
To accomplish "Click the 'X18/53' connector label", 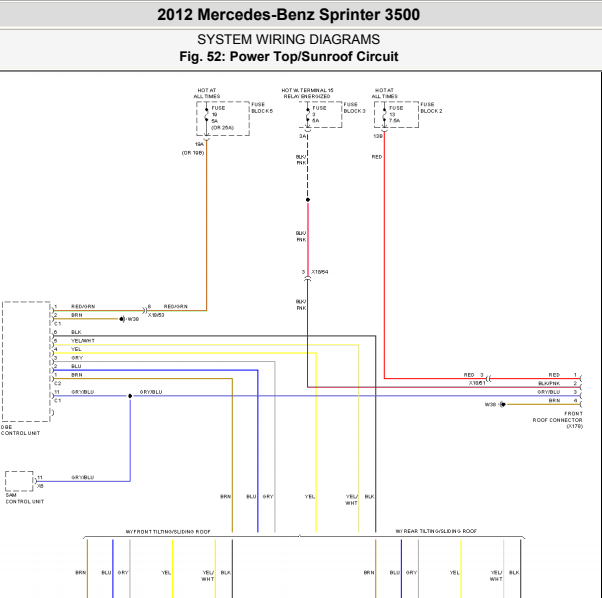I will click(x=156, y=315).
